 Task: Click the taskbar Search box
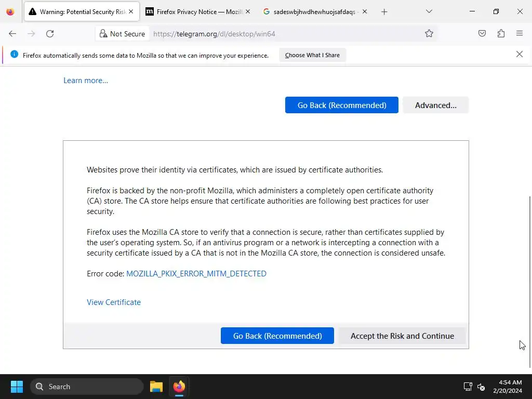point(87,387)
